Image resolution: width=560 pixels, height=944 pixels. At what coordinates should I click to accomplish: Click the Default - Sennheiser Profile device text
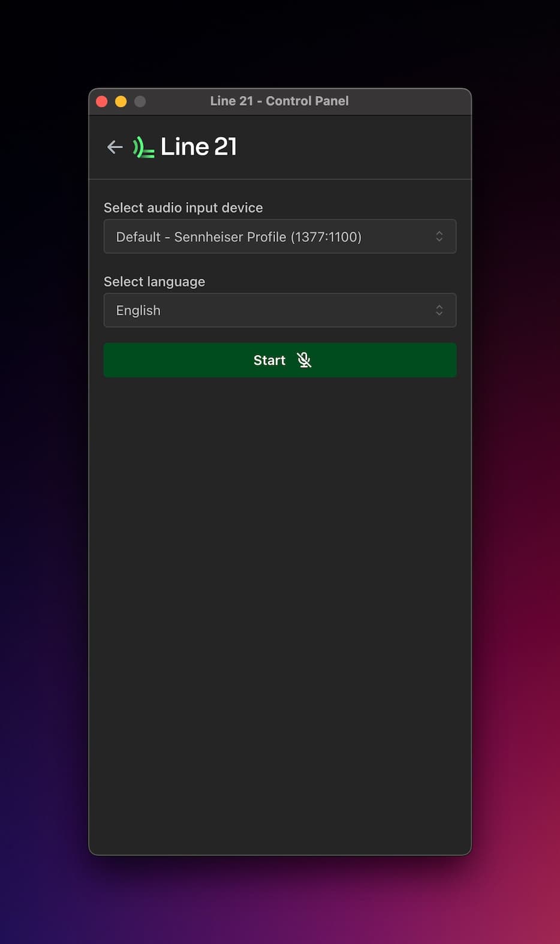coord(239,237)
